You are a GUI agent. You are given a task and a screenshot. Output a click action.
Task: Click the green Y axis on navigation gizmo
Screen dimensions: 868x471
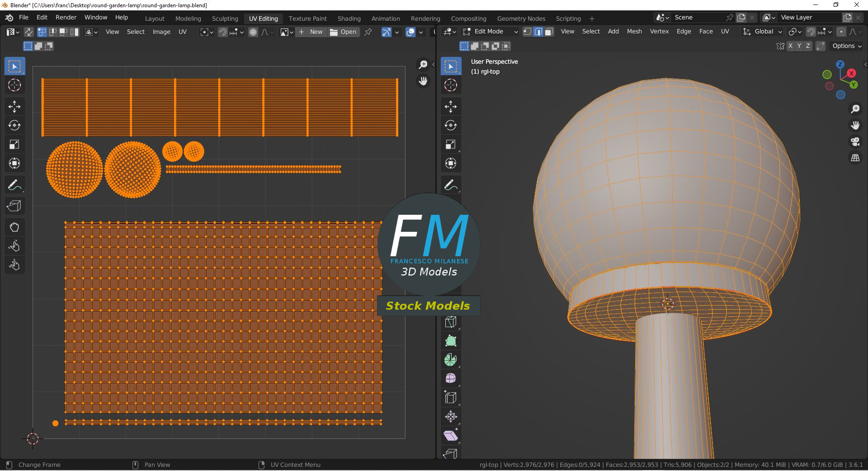tap(854, 85)
